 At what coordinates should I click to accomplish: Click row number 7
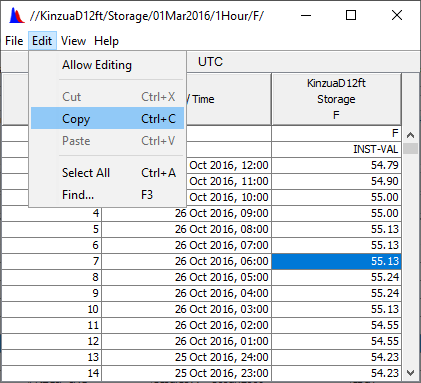(x=52, y=261)
